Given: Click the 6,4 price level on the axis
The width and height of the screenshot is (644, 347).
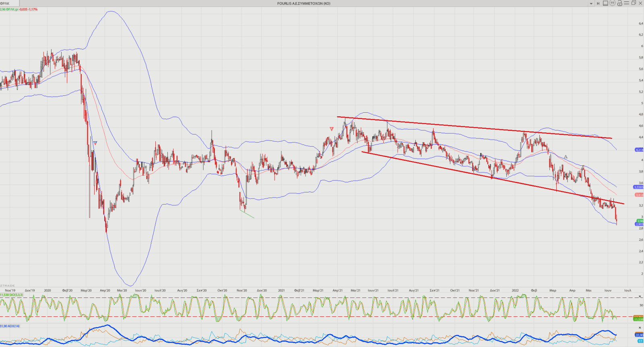Looking at the screenshot, I should point(641,23).
